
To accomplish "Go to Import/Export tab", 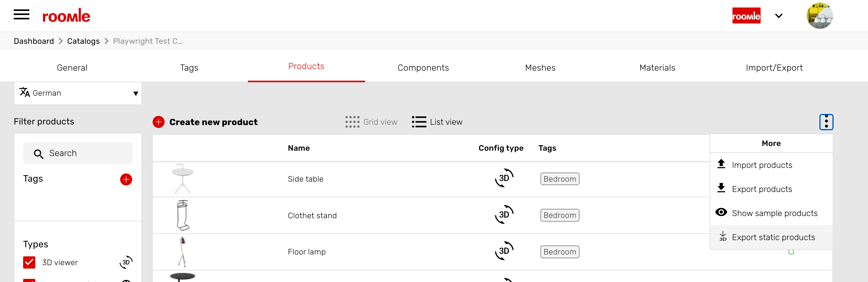I will click(774, 68).
